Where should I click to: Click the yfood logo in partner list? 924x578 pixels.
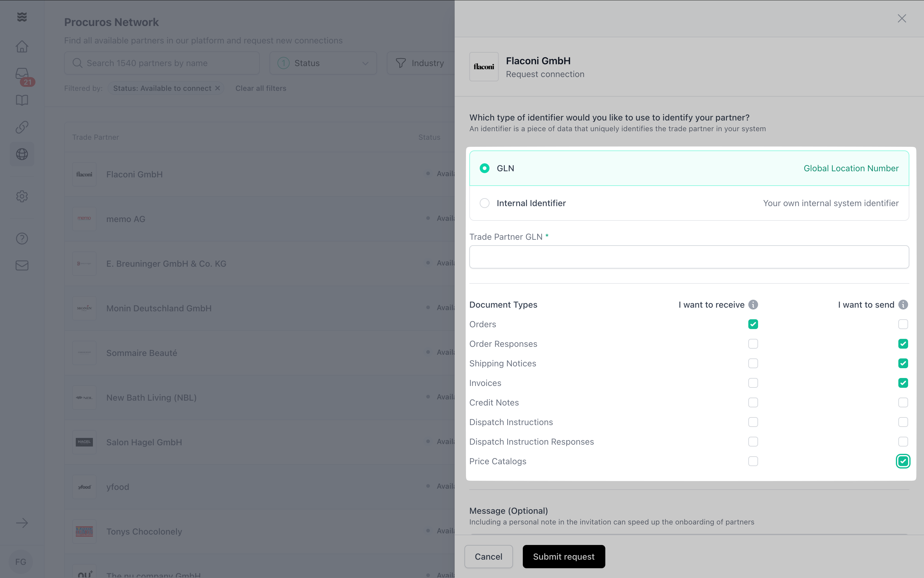(84, 487)
